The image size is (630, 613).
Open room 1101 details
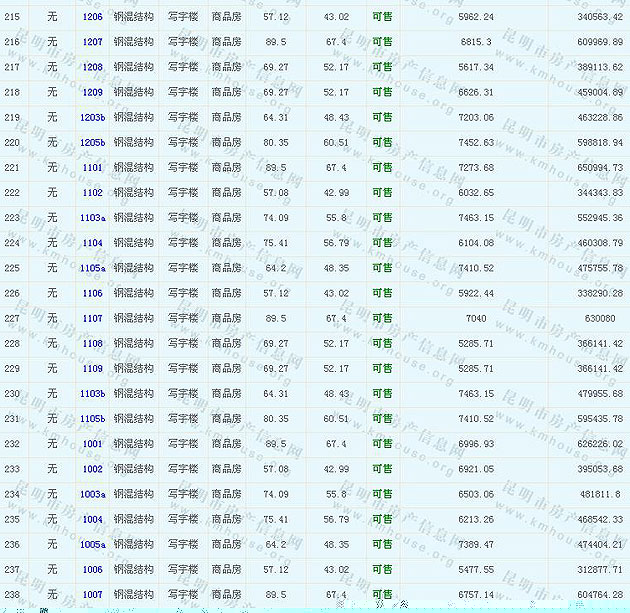tap(92, 168)
